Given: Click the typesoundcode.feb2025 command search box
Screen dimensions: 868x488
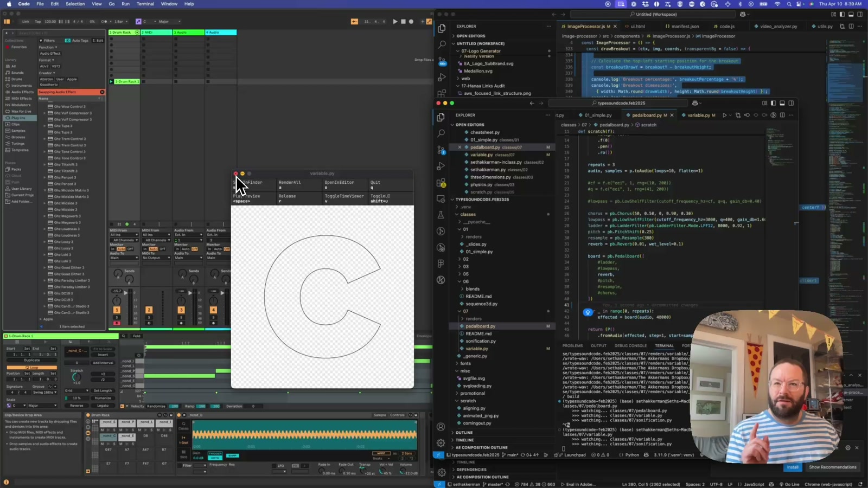Looking at the screenshot, I should click(618, 103).
